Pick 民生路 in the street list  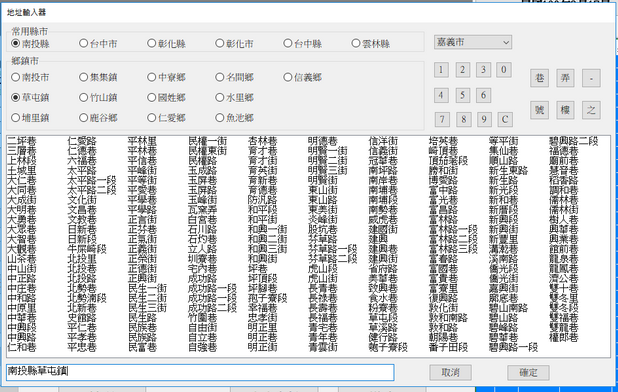coord(143,318)
